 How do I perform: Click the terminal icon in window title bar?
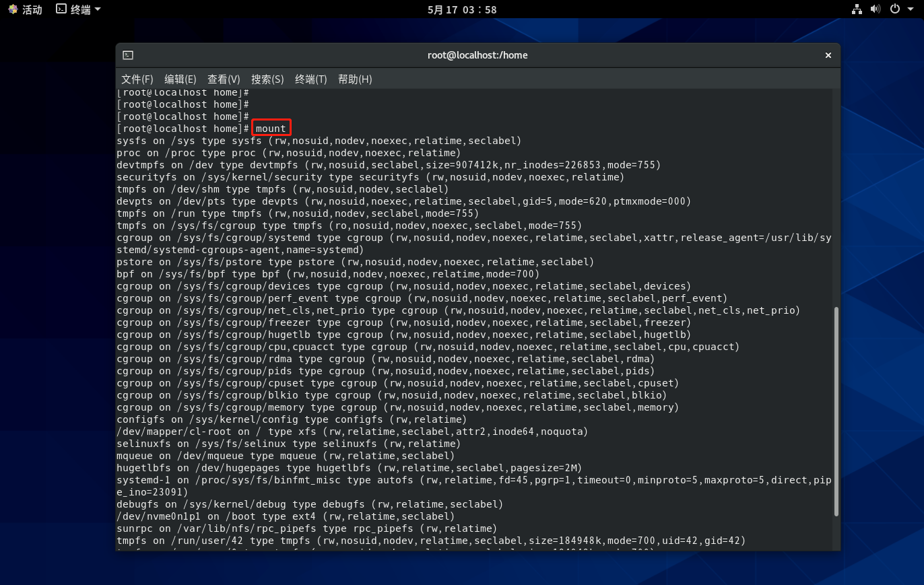tap(128, 55)
